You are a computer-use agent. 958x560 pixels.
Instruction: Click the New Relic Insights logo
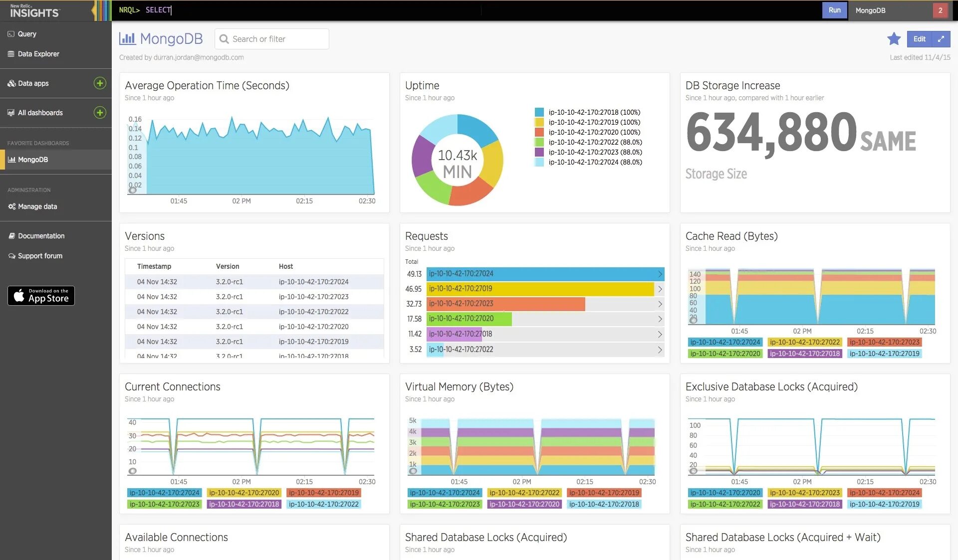coord(34,11)
